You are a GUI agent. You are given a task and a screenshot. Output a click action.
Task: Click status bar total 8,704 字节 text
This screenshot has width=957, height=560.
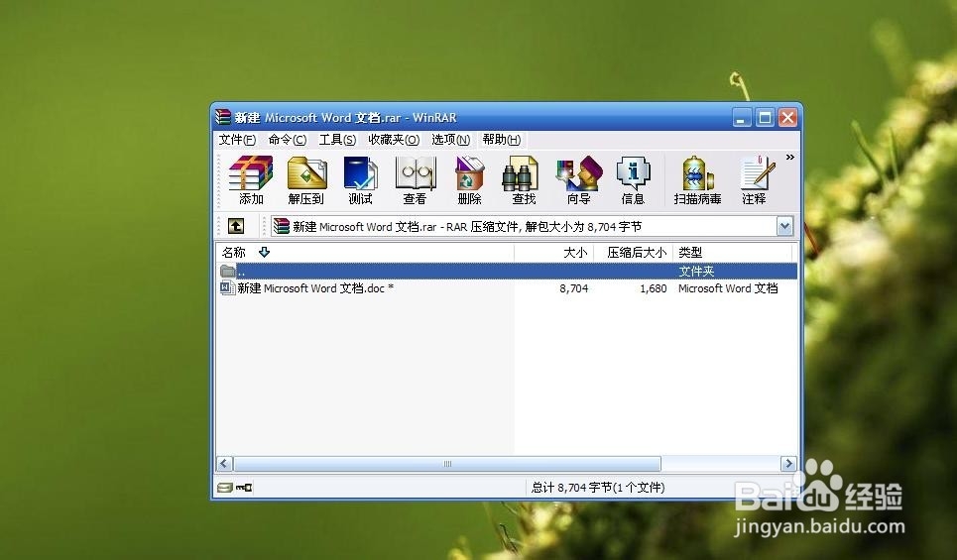tap(598, 488)
